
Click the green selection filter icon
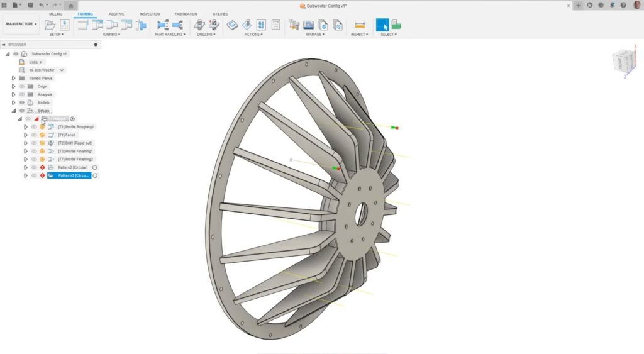click(x=396, y=25)
